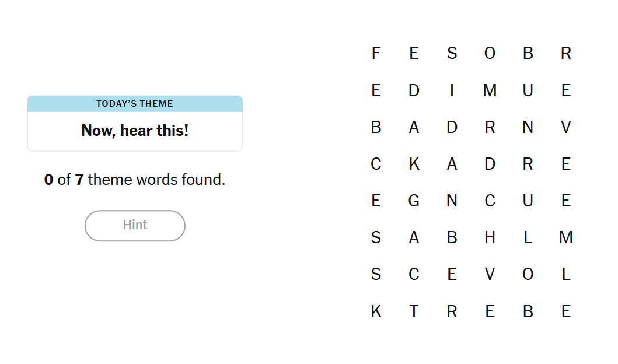The height and width of the screenshot is (364, 618).
Task: Pick the letter V in the third row
Action: coord(565,127)
